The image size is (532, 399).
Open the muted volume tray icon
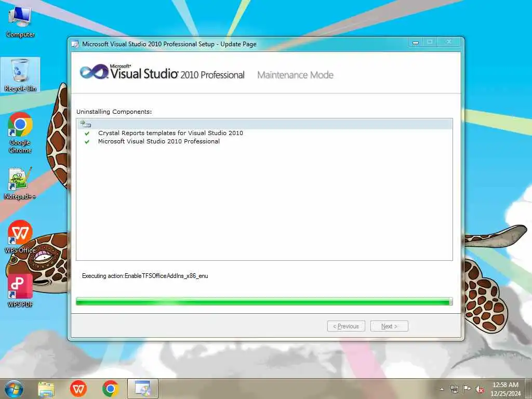pos(479,390)
